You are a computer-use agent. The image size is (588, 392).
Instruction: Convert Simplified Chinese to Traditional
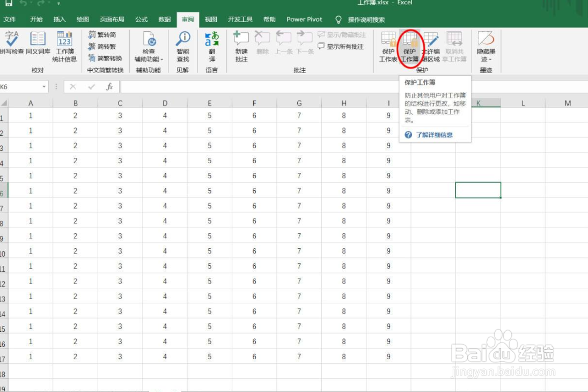click(102, 47)
